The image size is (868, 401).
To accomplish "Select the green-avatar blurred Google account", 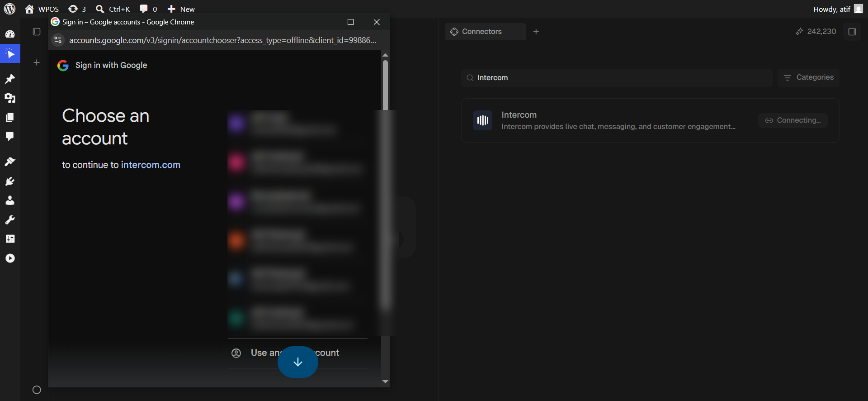I will [x=297, y=319].
